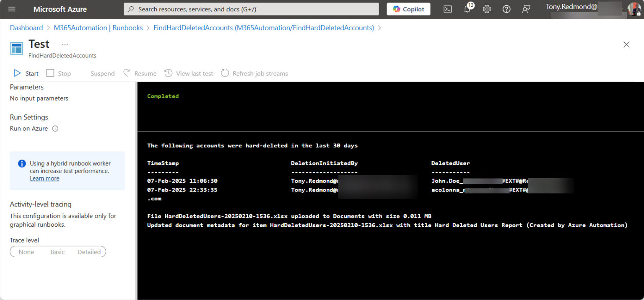This screenshot has height=300, width=644.
Task: Click the Parameters section heading
Action: click(27, 87)
